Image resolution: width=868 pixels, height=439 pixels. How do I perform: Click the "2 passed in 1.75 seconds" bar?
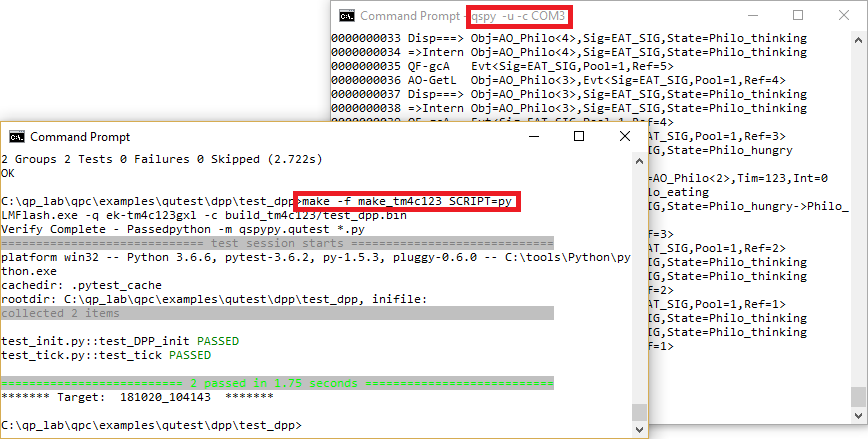277,383
